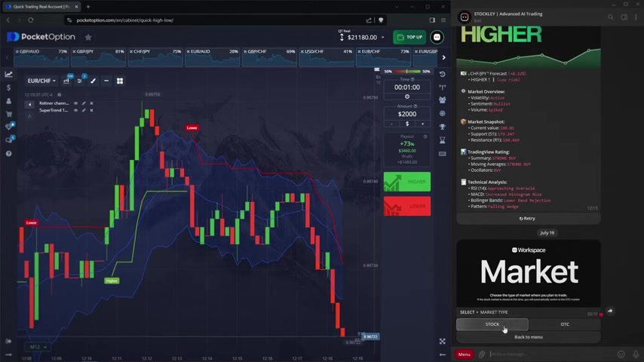Click the red LOWER trade button
644x362 pixels.
407,207
